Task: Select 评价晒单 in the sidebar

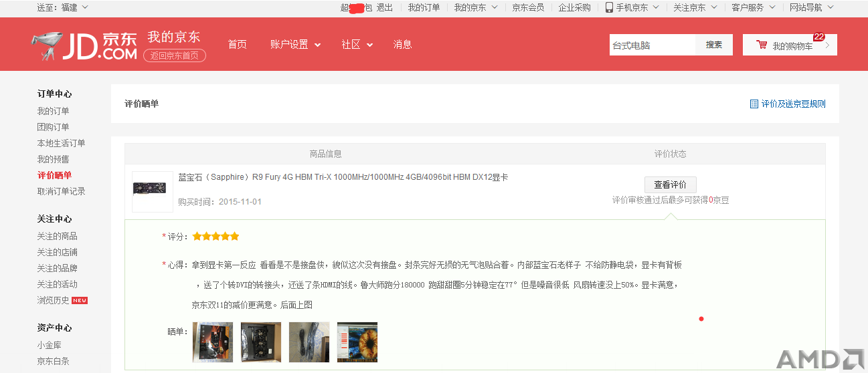Action: coord(54,175)
